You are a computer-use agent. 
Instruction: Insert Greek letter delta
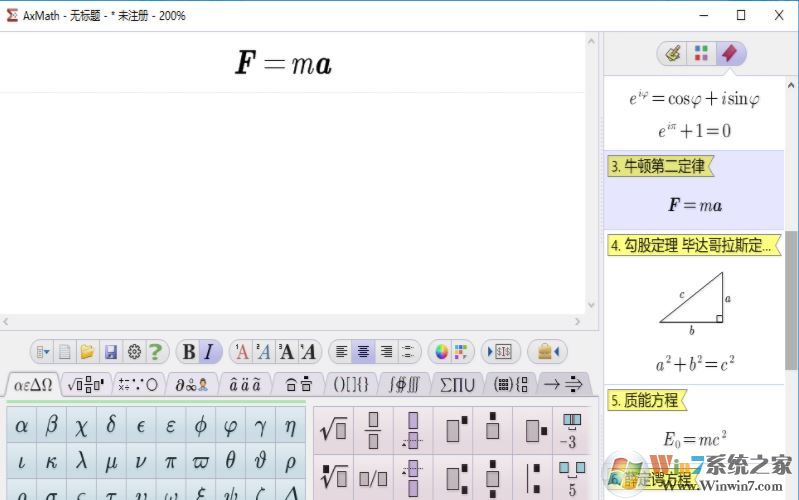pos(111,425)
